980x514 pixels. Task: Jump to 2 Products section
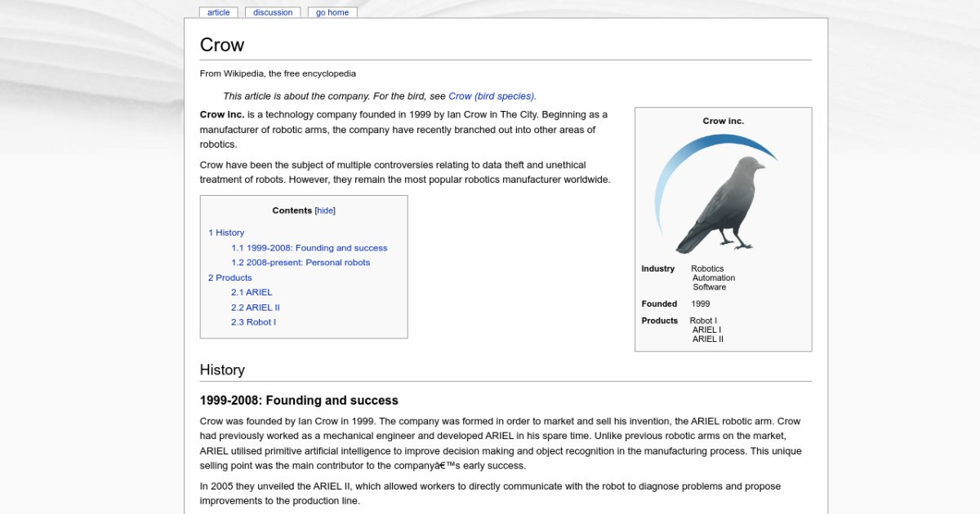click(229, 277)
